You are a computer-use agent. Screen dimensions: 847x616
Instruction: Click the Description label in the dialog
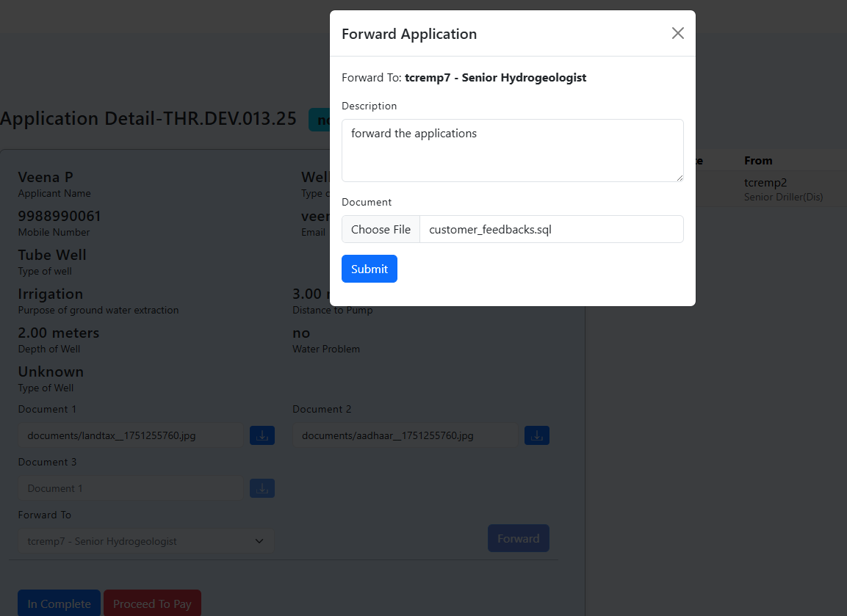tap(369, 106)
